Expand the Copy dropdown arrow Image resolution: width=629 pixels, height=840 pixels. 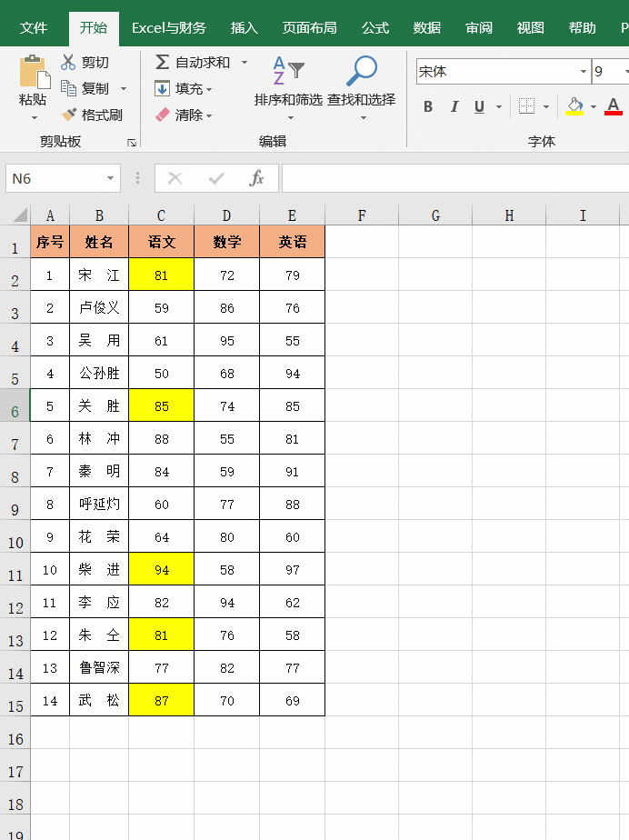124,88
